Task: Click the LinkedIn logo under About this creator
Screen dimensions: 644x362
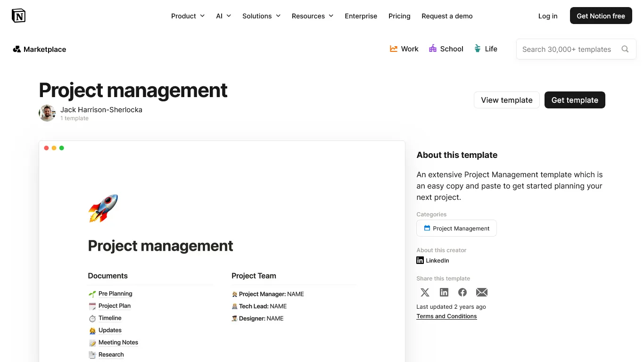Action: (420, 260)
